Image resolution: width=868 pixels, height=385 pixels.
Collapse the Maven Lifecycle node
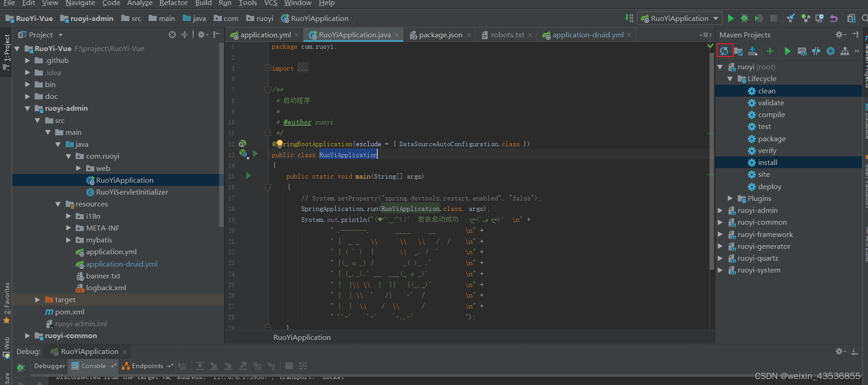730,79
